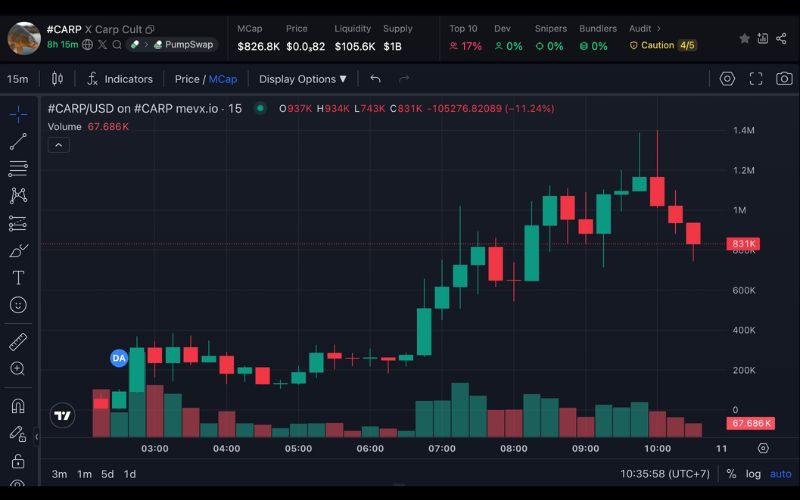The image size is (800, 500).
Task: Take a chart snapshot with camera icon
Action: click(784, 79)
